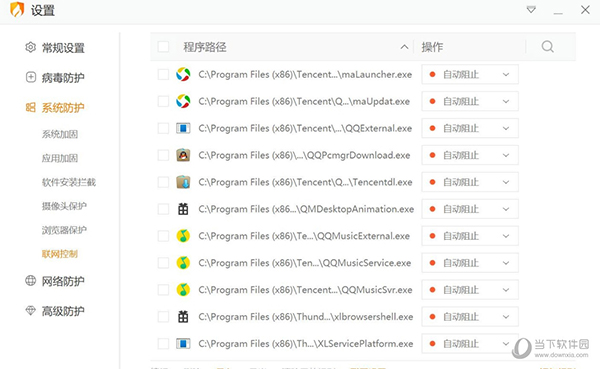This screenshot has width=600, height=369.
Task: Open the 病毒防护 section
Action: [x=63, y=78]
